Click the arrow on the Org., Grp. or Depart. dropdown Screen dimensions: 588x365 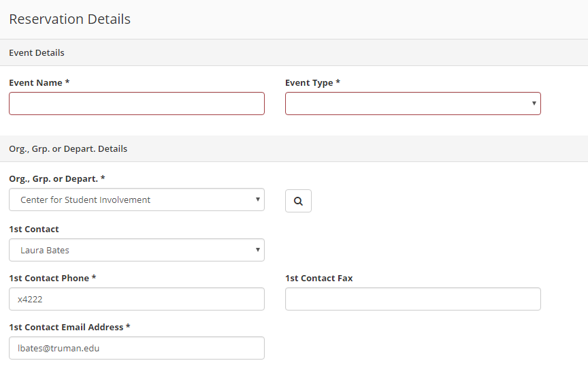(x=258, y=200)
